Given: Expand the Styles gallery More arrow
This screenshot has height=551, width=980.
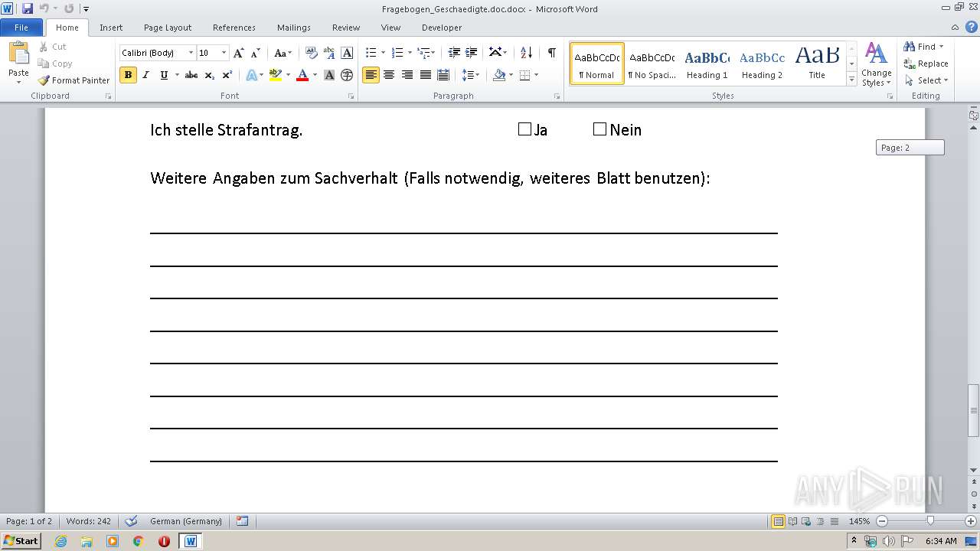Looking at the screenshot, I should tap(851, 79).
